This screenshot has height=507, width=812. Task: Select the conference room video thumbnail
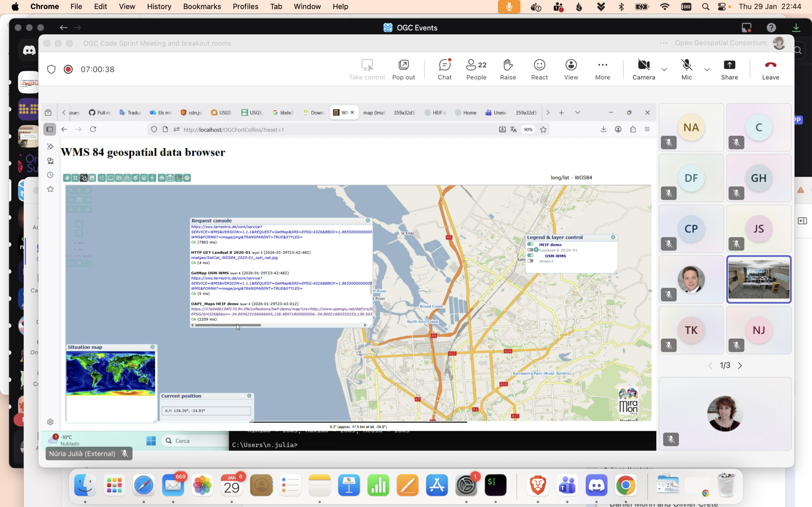click(758, 279)
